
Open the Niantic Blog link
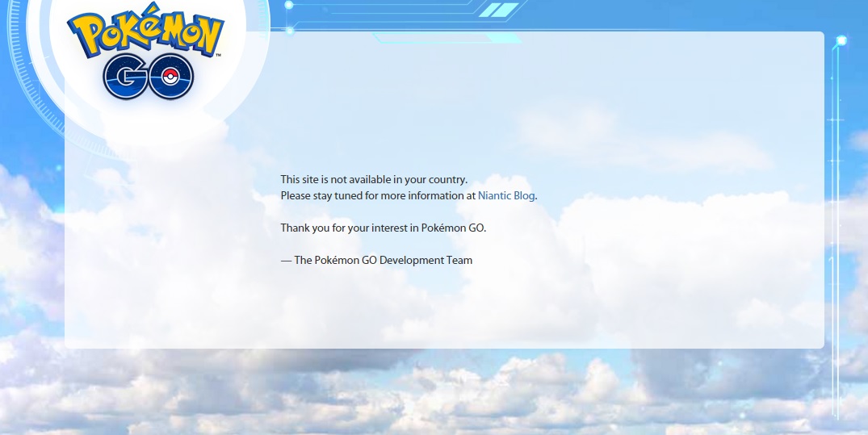(506, 196)
